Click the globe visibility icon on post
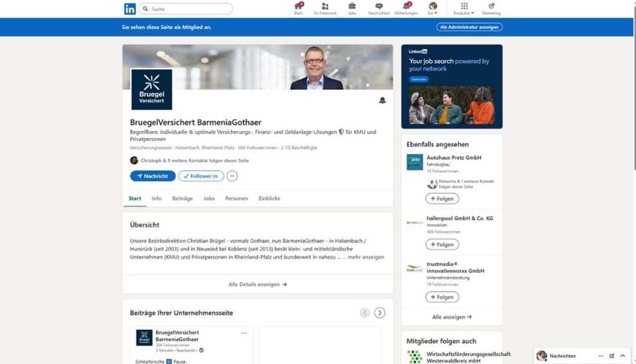The width and height of the screenshot is (636, 364). 201,351
